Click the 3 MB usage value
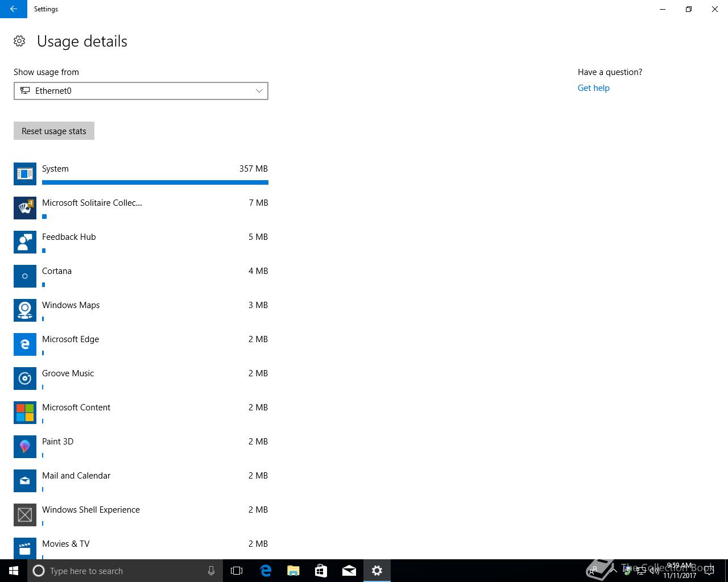Image resolution: width=728 pixels, height=582 pixels. point(258,305)
